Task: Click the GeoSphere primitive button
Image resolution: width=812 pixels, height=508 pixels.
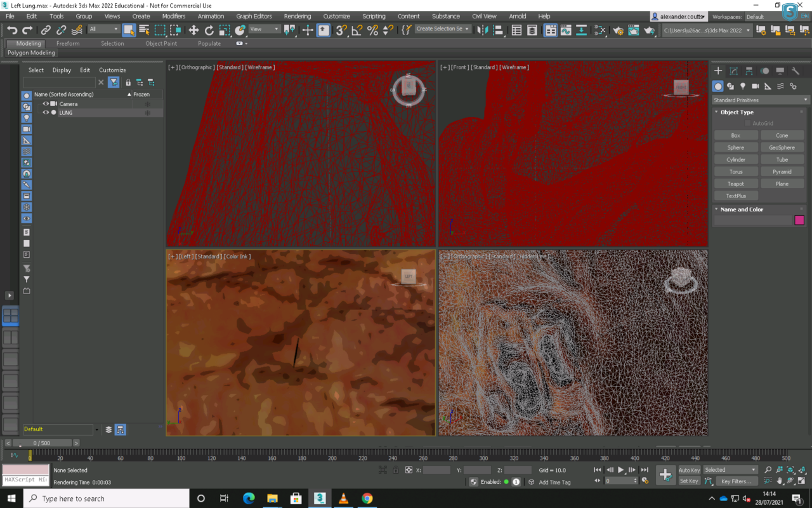Action: pos(782,147)
